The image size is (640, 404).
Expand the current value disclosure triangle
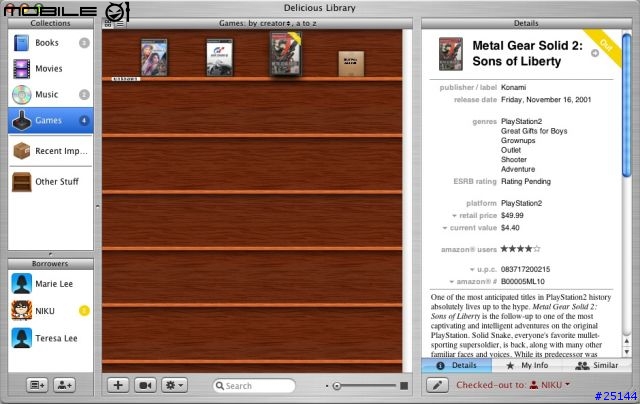click(445, 228)
